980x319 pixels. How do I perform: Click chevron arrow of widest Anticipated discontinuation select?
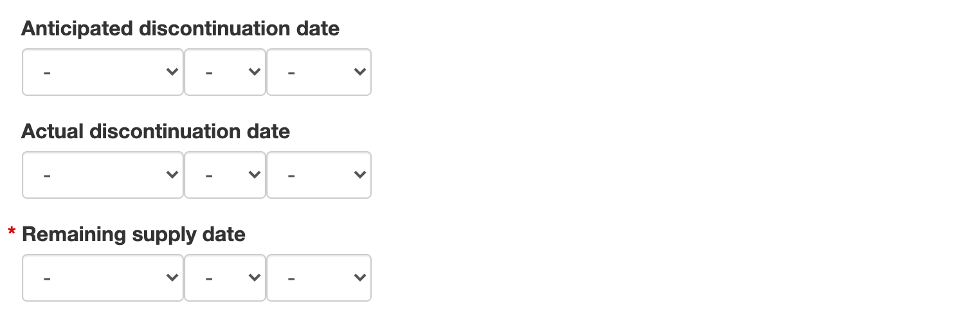pos(172,72)
